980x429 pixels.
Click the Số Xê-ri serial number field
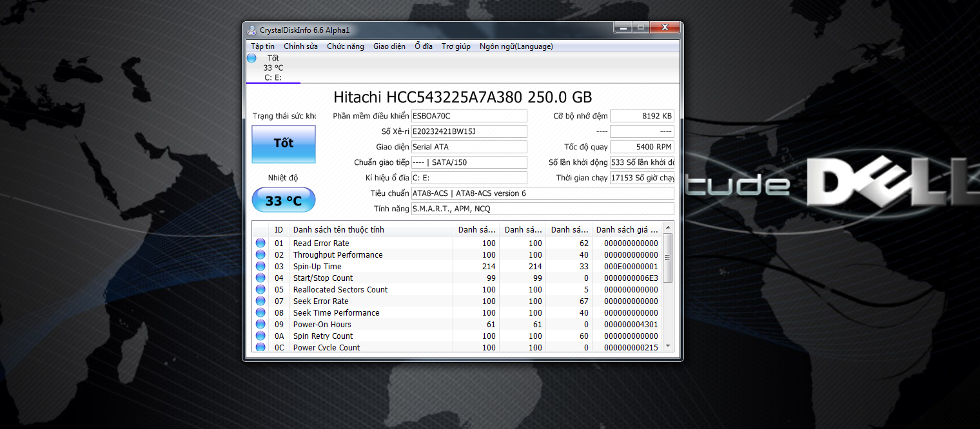pyautogui.click(x=469, y=131)
